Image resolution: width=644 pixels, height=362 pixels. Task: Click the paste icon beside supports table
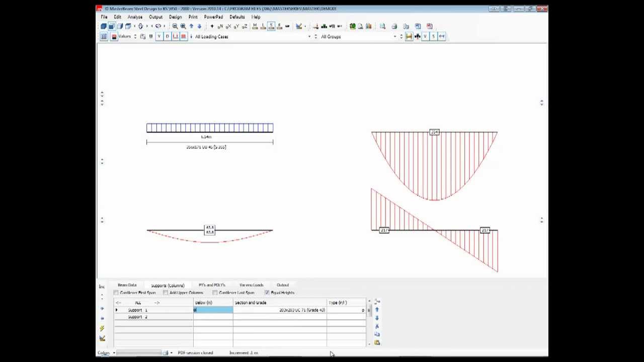coord(377,342)
